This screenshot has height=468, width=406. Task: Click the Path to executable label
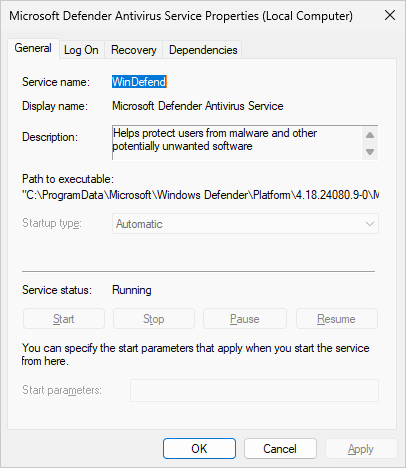coord(68,179)
